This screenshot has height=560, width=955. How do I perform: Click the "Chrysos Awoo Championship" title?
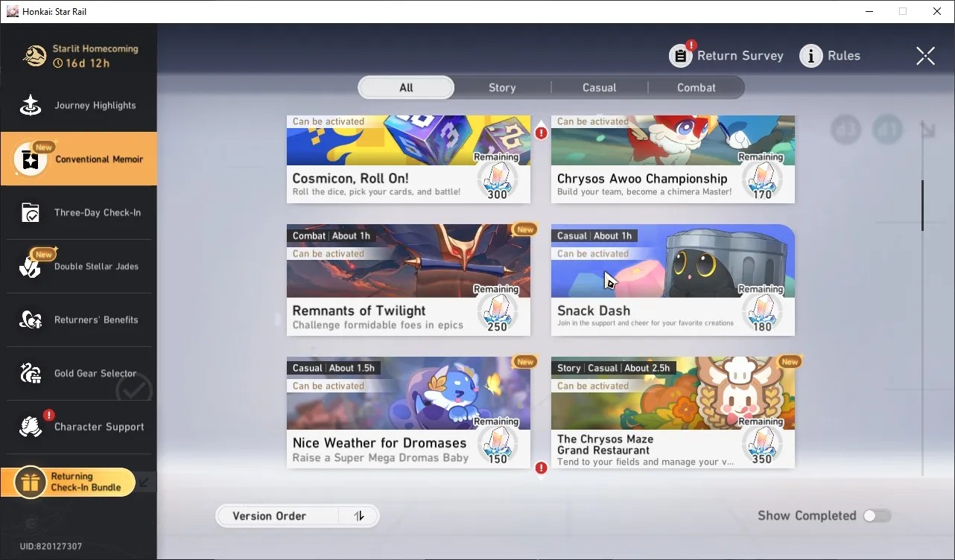(x=642, y=179)
